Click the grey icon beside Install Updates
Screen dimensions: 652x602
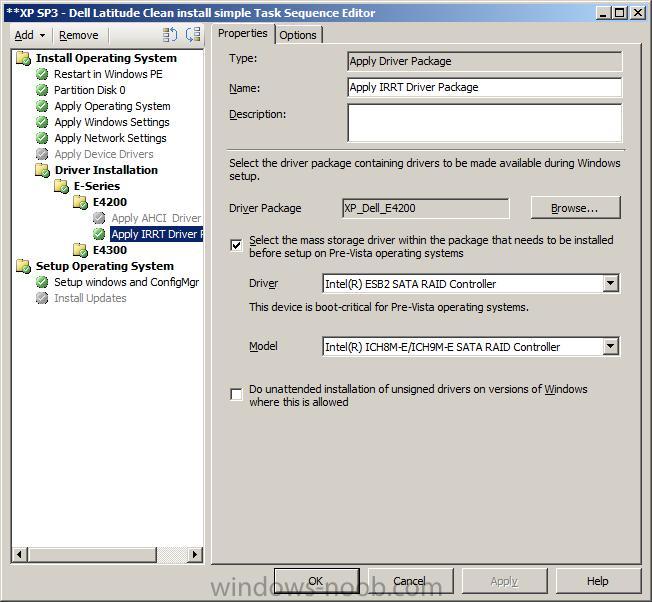click(42, 298)
